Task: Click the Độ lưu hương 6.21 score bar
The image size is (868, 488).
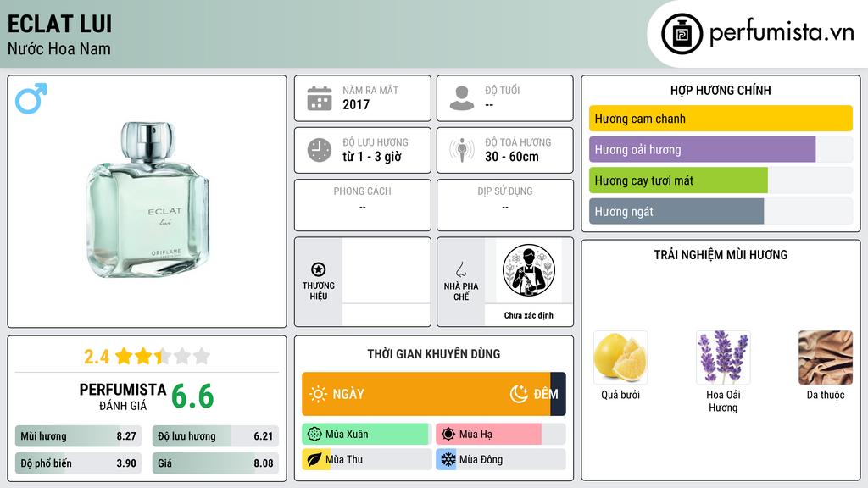Action: pyautogui.click(x=215, y=436)
